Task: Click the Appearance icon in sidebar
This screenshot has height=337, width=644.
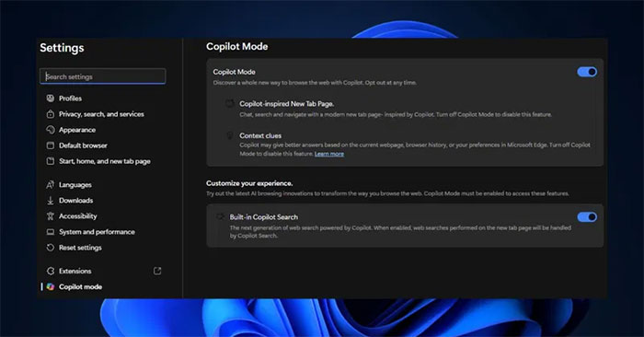Action: click(50, 130)
